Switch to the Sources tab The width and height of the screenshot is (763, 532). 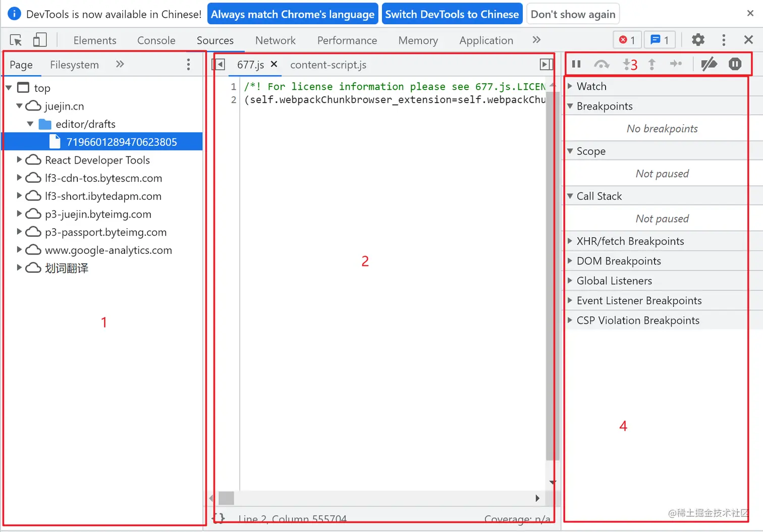215,40
